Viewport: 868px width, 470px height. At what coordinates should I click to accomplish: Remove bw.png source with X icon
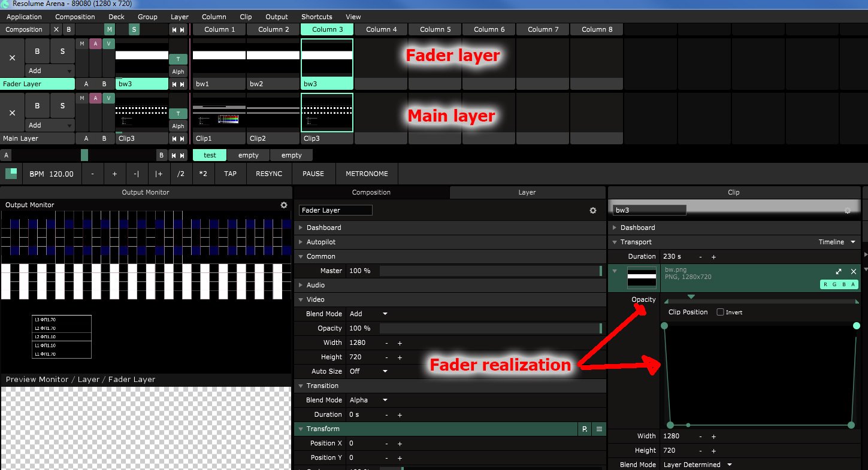click(854, 271)
